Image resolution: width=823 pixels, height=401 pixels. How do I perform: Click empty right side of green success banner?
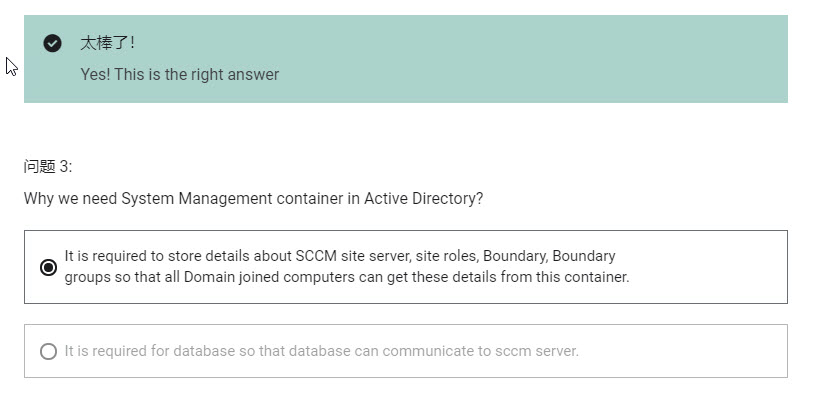tap(600, 58)
